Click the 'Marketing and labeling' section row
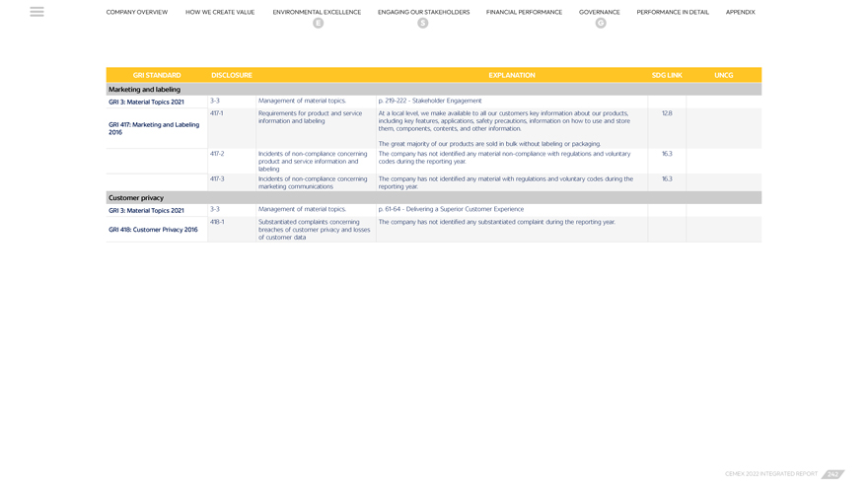 tap(433, 89)
